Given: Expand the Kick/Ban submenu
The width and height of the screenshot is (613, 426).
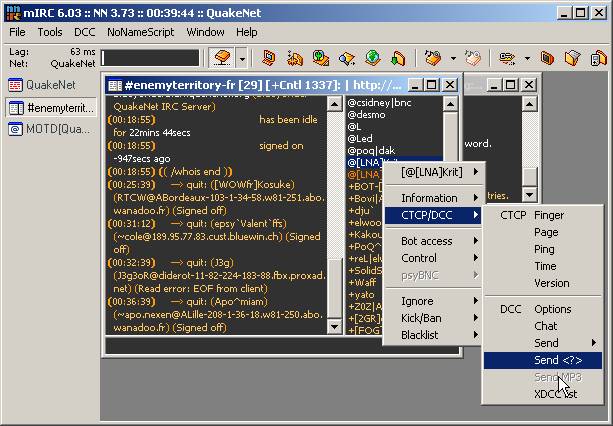Looking at the screenshot, I should 433,318.
